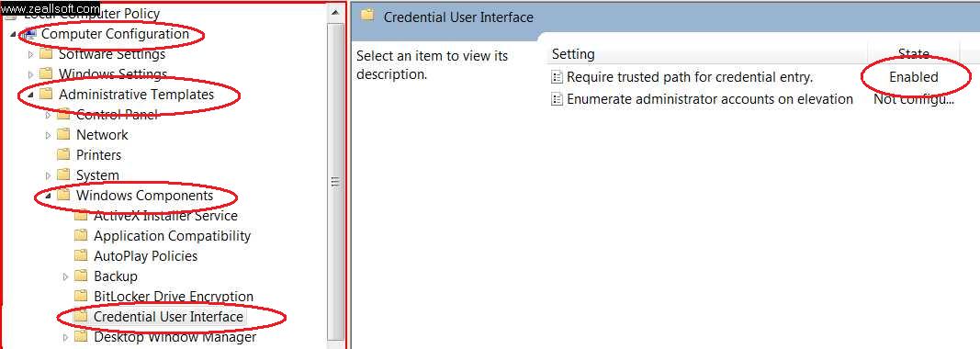Expand the Windows Settings folder arrow
Image resolution: width=980 pixels, height=349 pixels.
click(x=30, y=74)
